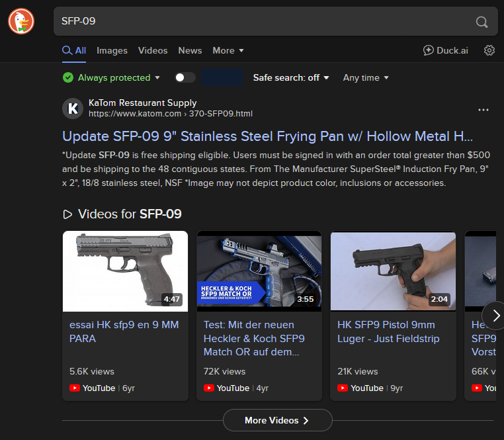
Task: Open the settings gear icon
Action: (x=489, y=50)
